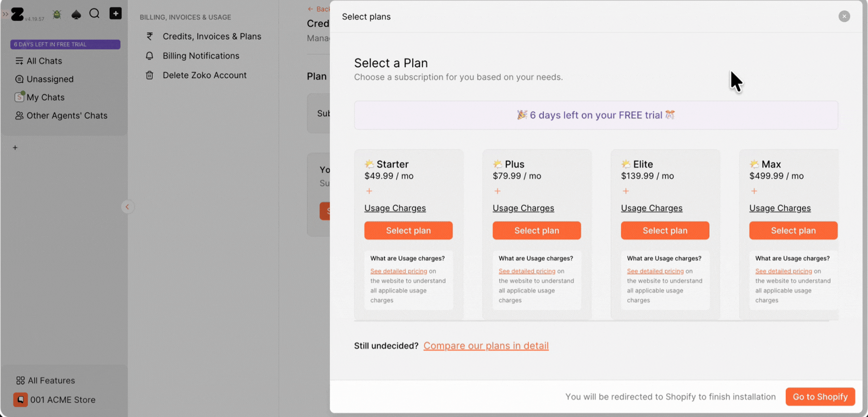Select the Elite plan
The height and width of the screenshot is (417, 868).
(x=665, y=230)
